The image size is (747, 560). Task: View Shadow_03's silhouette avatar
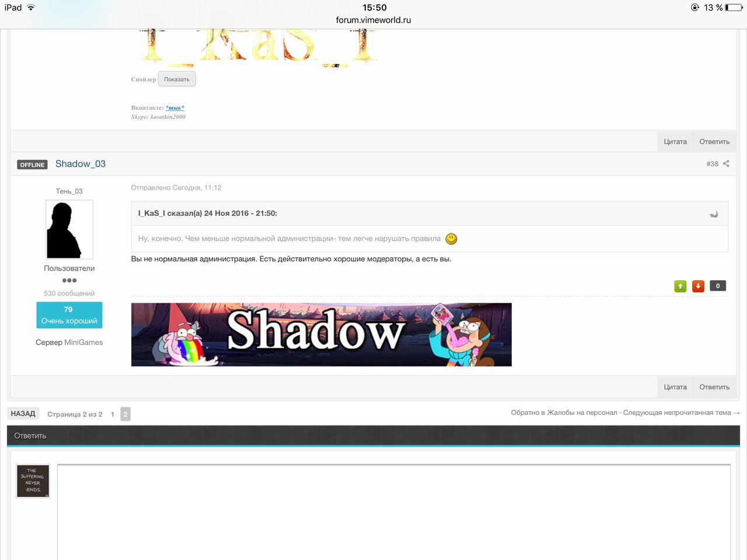point(69,230)
